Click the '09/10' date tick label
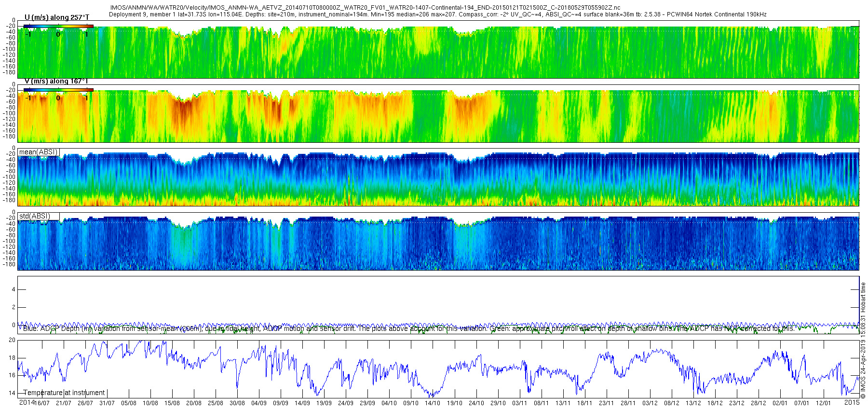This screenshot has height=410, width=868. pos(411,403)
